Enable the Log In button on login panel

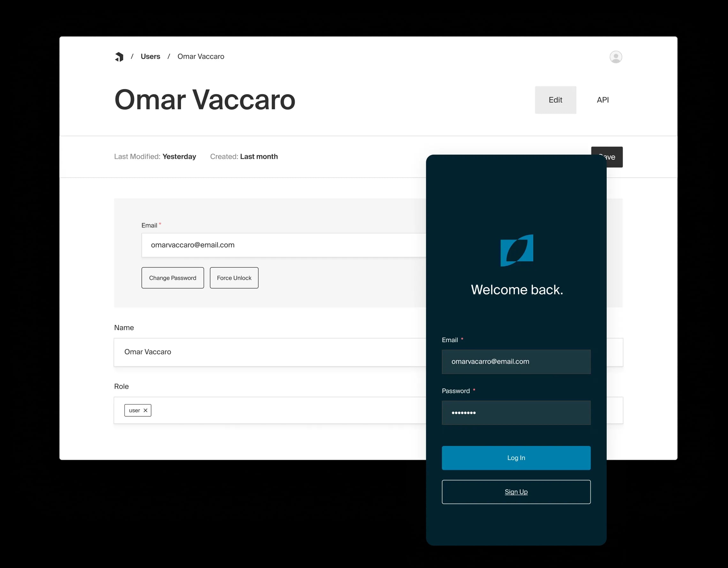click(516, 457)
